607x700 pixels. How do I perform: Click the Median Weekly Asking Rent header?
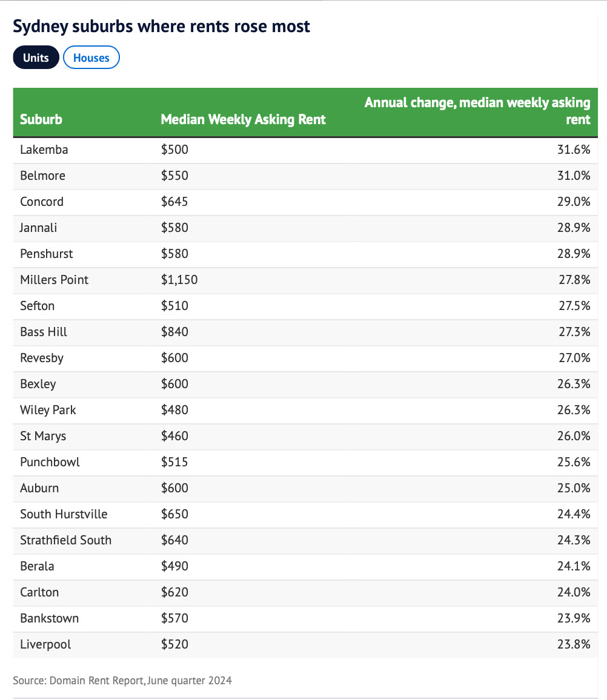(x=243, y=119)
